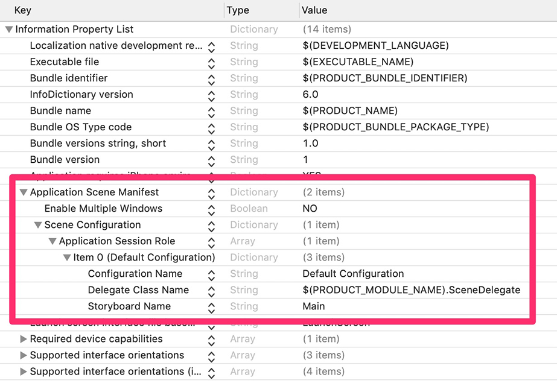The height and width of the screenshot is (392, 557).
Task: Collapse the Information Property List root
Action: (9, 30)
